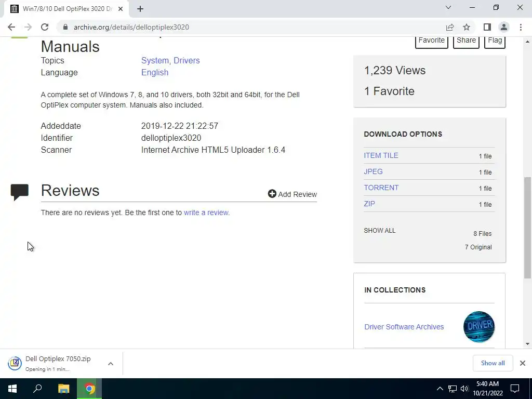The width and height of the screenshot is (532, 399).
Task: Download the ZIP option
Action: pyautogui.click(x=369, y=204)
